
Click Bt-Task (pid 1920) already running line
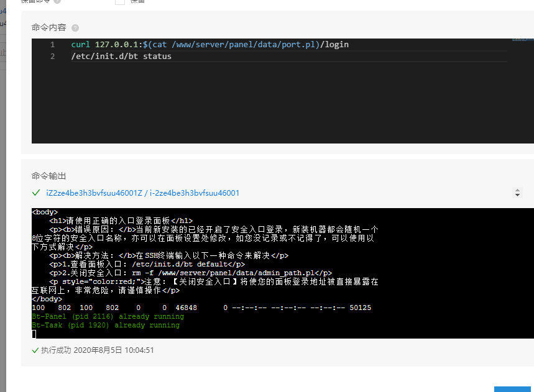(x=106, y=325)
